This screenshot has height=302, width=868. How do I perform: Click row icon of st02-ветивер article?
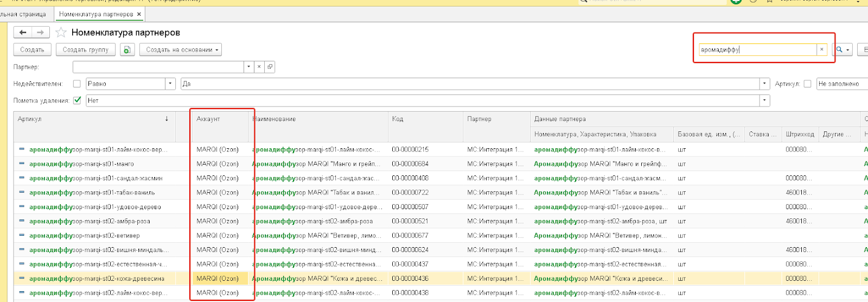click(x=22, y=235)
